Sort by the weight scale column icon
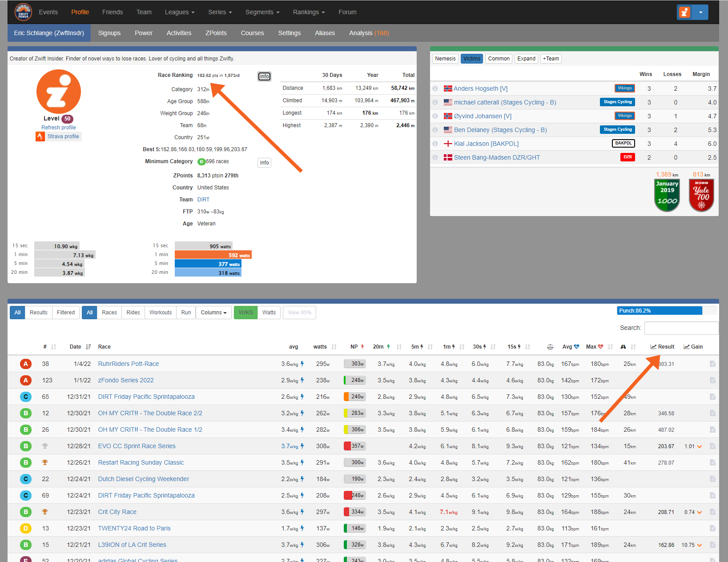 pos(550,347)
